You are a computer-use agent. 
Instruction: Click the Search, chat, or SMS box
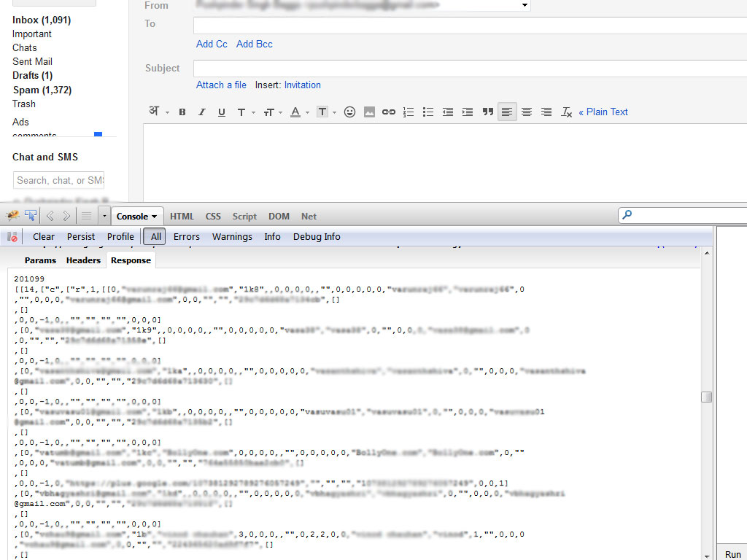coord(58,181)
